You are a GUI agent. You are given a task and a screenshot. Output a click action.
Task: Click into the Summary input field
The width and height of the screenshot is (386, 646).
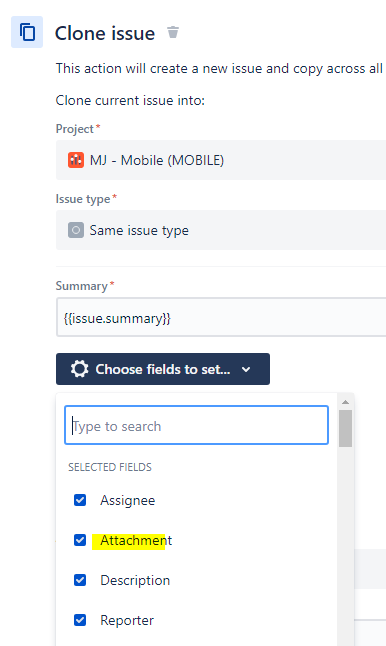[x=221, y=317]
